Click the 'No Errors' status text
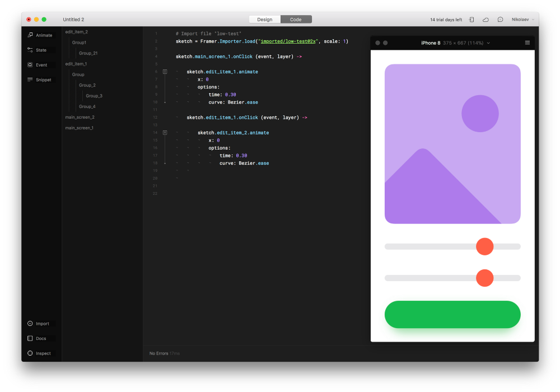This screenshot has width=560, height=392. pyautogui.click(x=158, y=353)
